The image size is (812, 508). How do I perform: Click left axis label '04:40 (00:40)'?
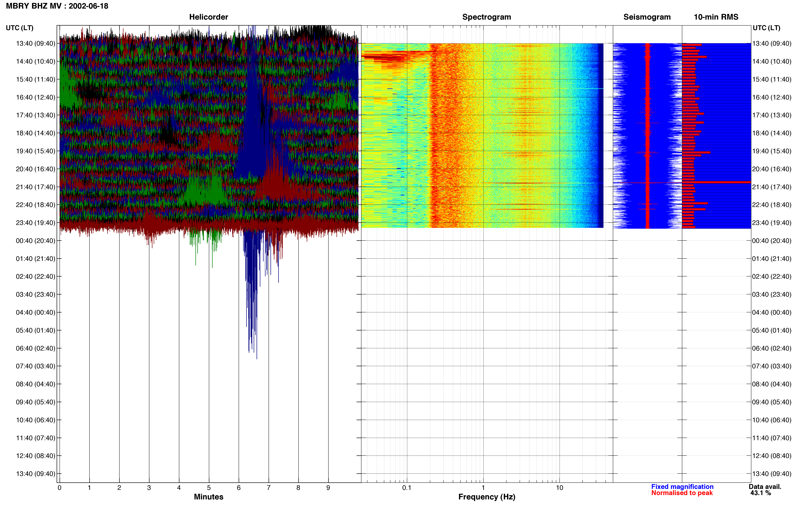pos(36,313)
